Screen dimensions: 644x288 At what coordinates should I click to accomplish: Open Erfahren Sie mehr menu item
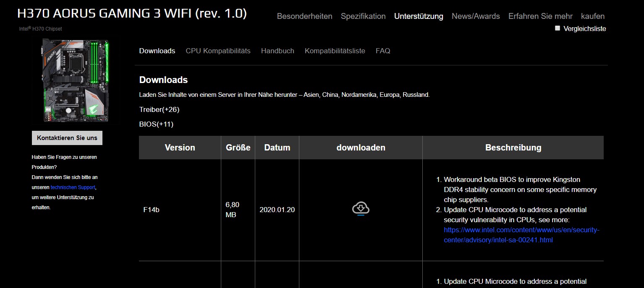click(x=540, y=16)
